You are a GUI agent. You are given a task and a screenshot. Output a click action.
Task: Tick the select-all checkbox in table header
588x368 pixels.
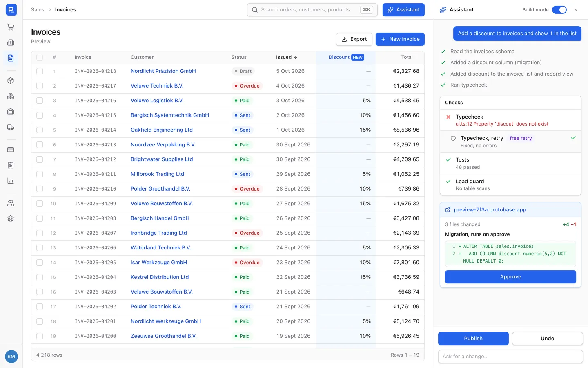(40, 57)
